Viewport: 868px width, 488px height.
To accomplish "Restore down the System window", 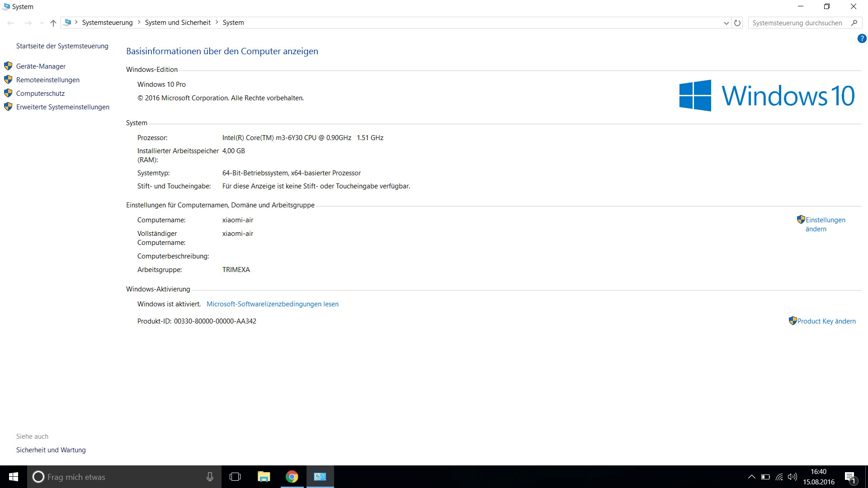I will click(x=827, y=6).
